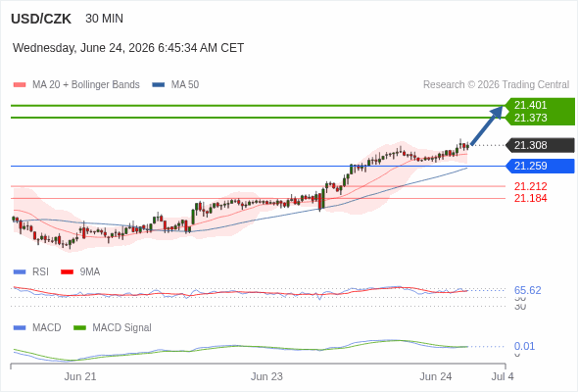Click the MA 20 + Bollinger Bands legend swatch
The image size is (578, 392).
pyautogui.click(x=20, y=85)
